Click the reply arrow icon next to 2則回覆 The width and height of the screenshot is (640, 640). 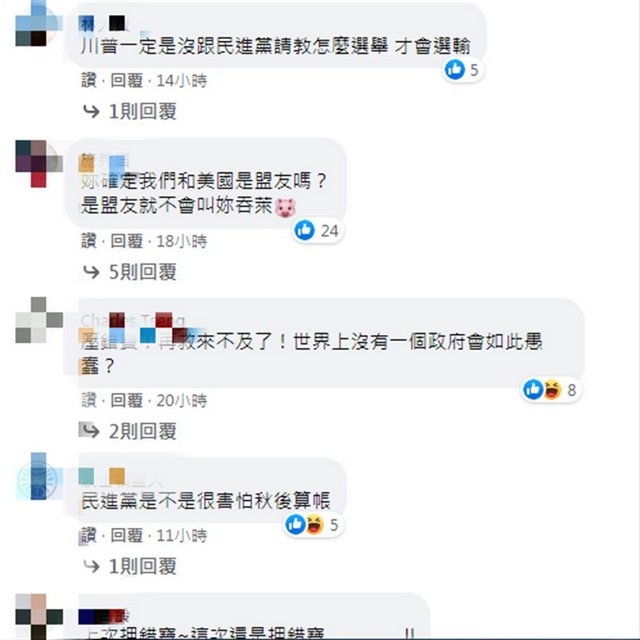(91, 431)
